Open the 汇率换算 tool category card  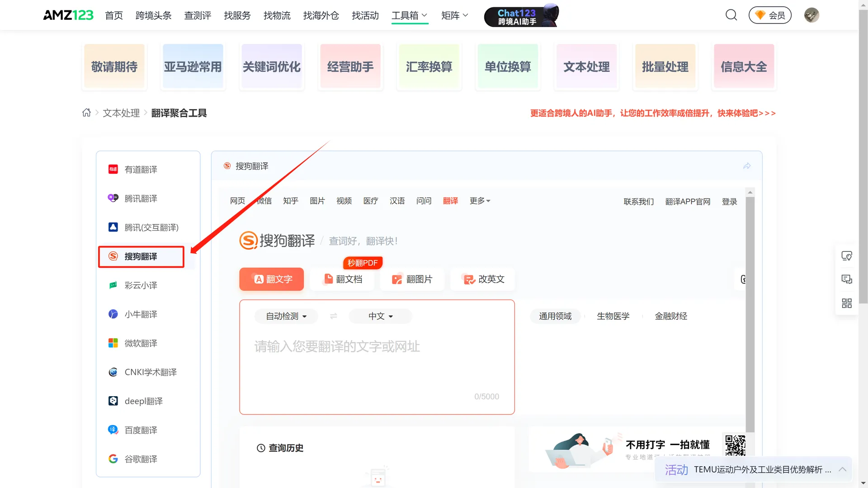click(x=429, y=66)
